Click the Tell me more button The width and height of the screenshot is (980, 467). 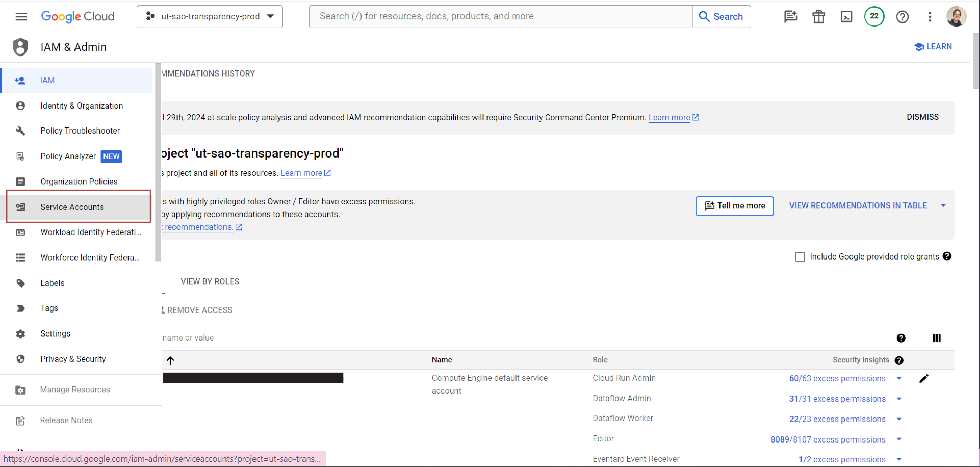[735, 206]
